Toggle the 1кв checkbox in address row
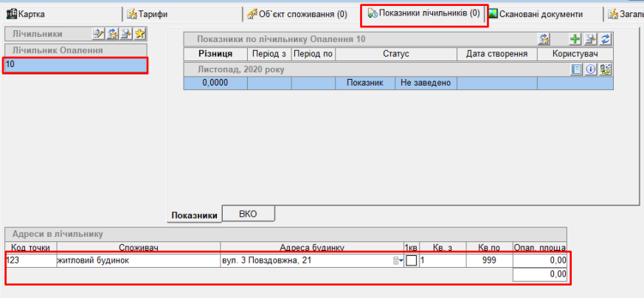644x298 pixels. coord(411,260)
